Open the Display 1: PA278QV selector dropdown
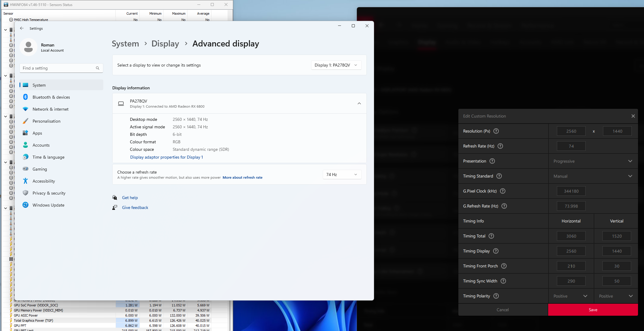The height and width of the screenshot is (331, 644). click(336, 65)
